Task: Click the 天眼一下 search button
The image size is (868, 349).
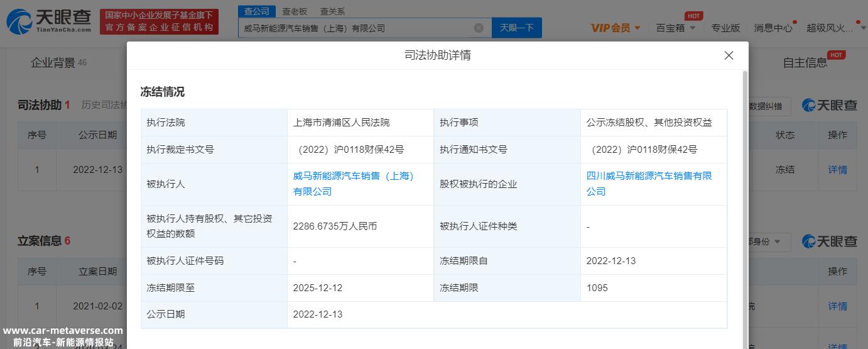Action: click(x=517, y=28)
